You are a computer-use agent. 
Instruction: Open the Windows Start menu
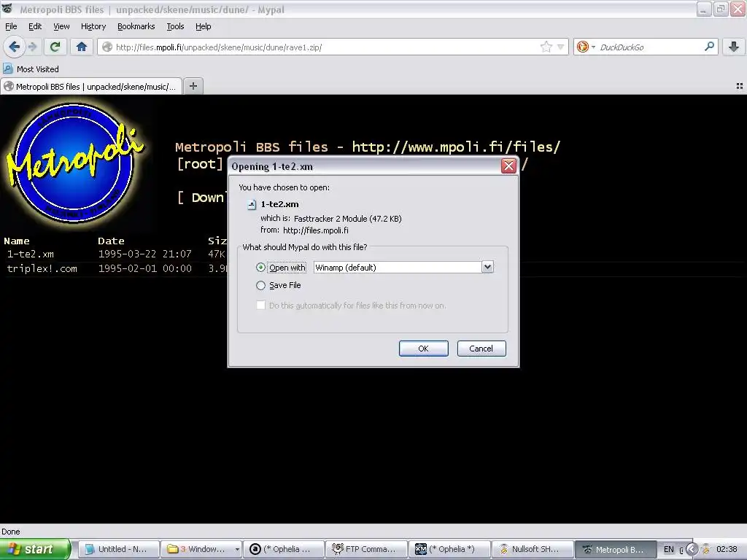point(35,549)
